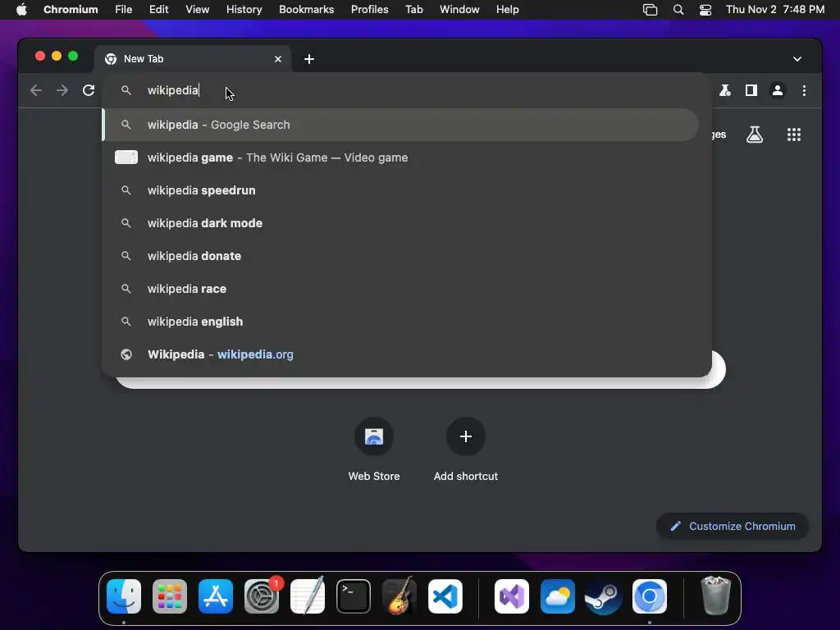
Task: Select wikipedia - Google Search suggestion
Action: 400,125
